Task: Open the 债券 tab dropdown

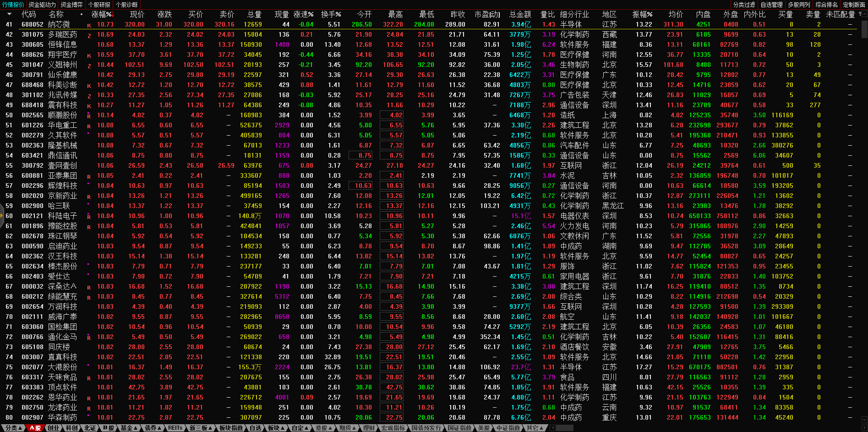Action: pyautogui.click(x=153, y=428)
